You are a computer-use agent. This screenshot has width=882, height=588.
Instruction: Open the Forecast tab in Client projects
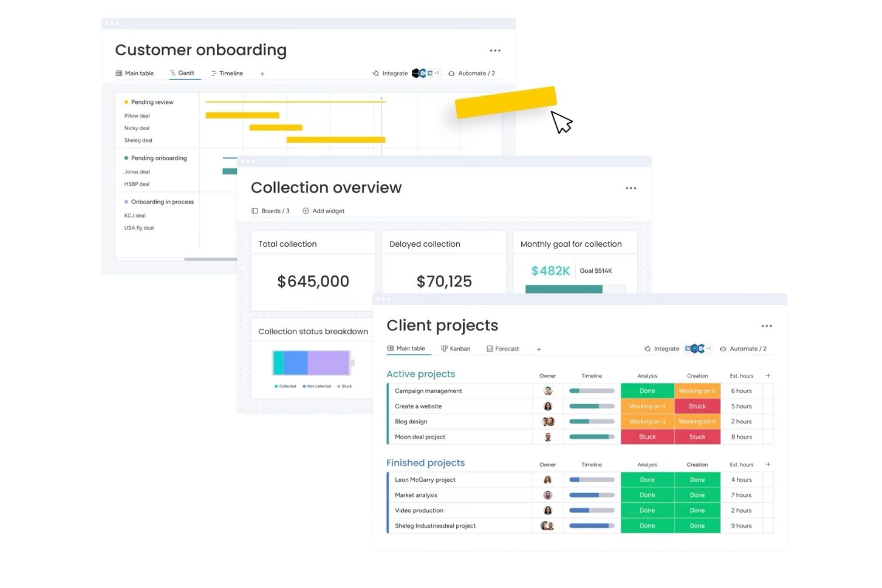click(502, 349)
